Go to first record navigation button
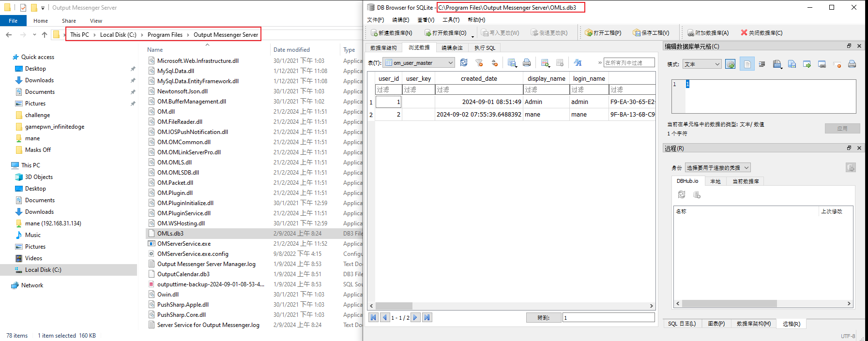 click(x=373, y=317)
